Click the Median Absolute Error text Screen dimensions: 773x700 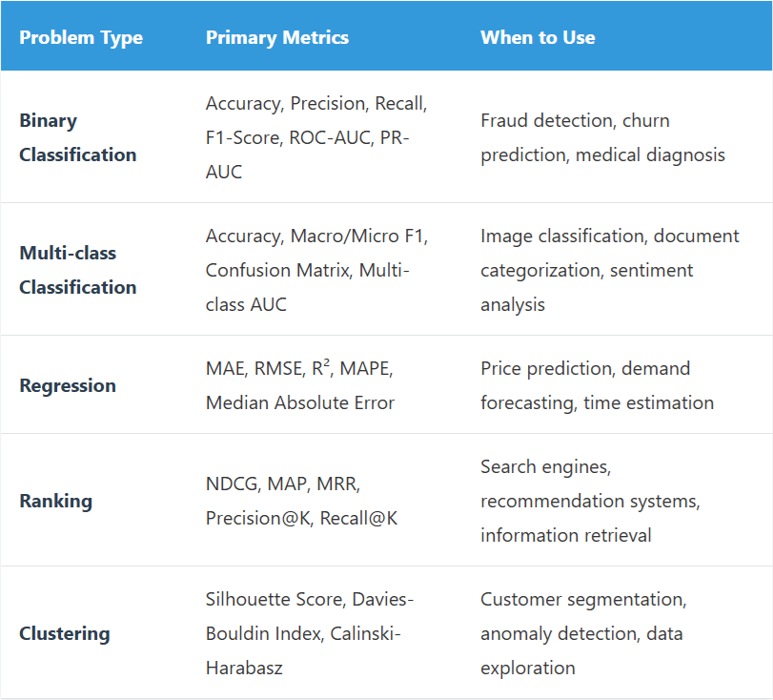[x=299, y=402]
